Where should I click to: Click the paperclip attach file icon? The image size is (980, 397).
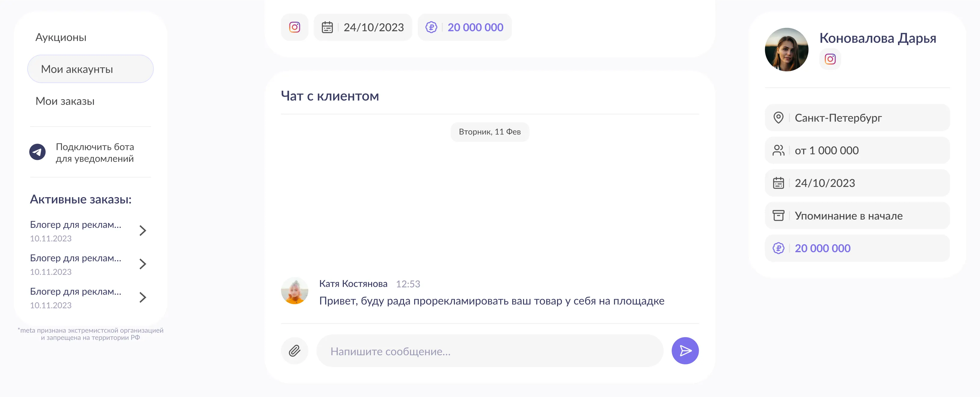click(x=294, y=351)
